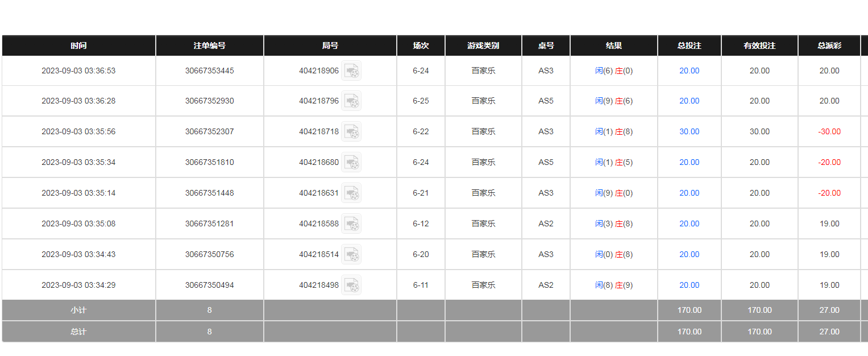This screenshot has height=356, width=868.
Task: Open replay icon for round 404218514
Action: click(351, 254)
